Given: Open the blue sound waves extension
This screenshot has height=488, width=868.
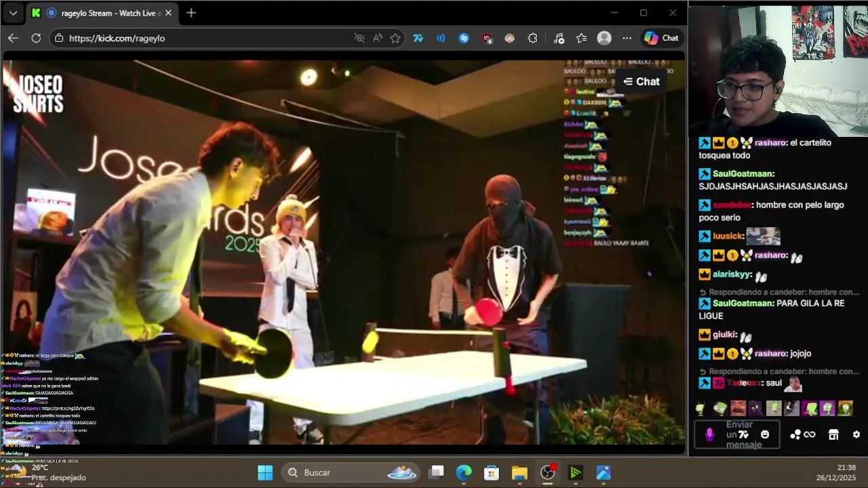Looking at the screenshot, I should [x=441, y=38].
